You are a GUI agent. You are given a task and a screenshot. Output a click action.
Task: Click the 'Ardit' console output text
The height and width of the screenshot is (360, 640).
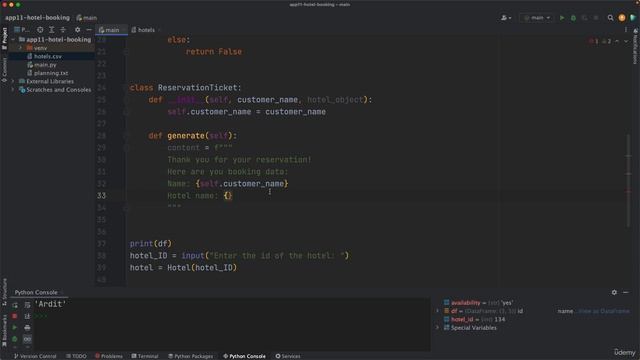pyautogui.click(x=50, y=304)
